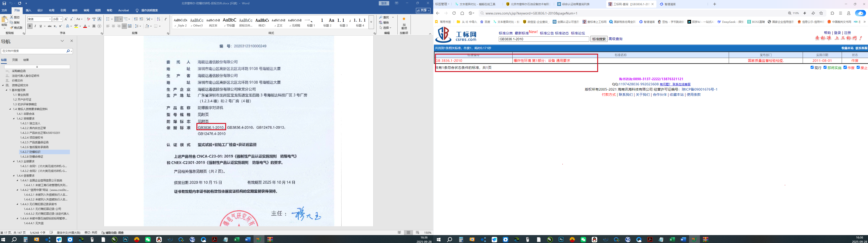This screenshot has width=868, height=243.
Task: Show or hide paragraph marks
Action: click(x=166, y=19)
